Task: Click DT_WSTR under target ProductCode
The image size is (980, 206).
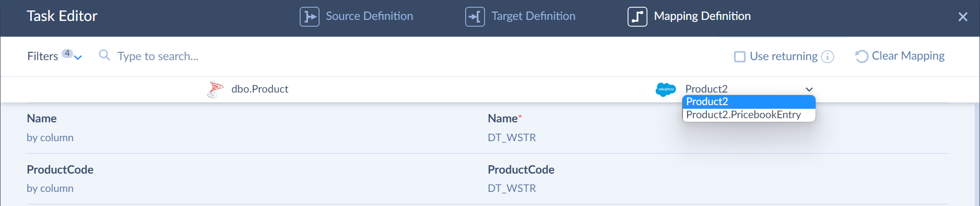Action: coord(512,188)
